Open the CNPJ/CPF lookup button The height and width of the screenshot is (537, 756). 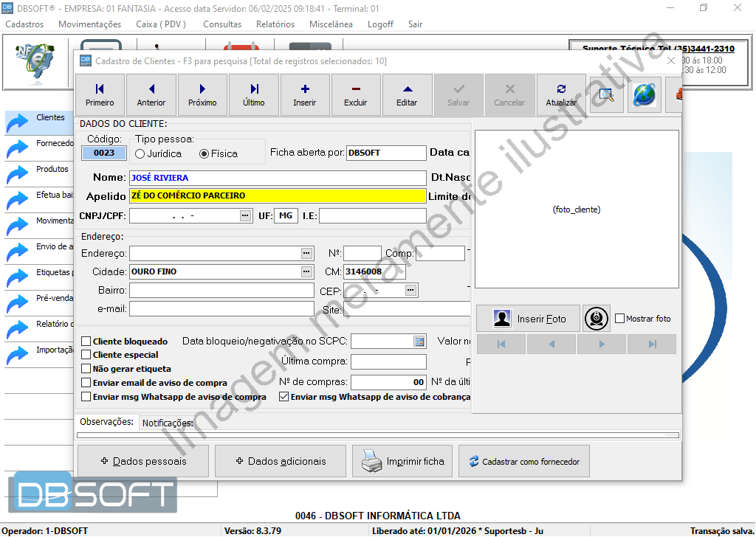(245, 216)
